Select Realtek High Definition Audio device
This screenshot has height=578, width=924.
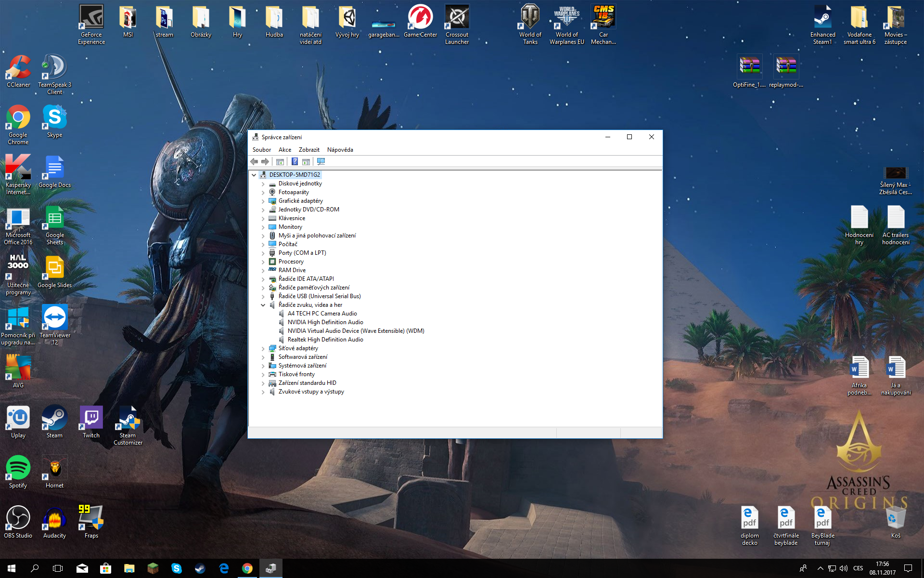tap(325, 340)
